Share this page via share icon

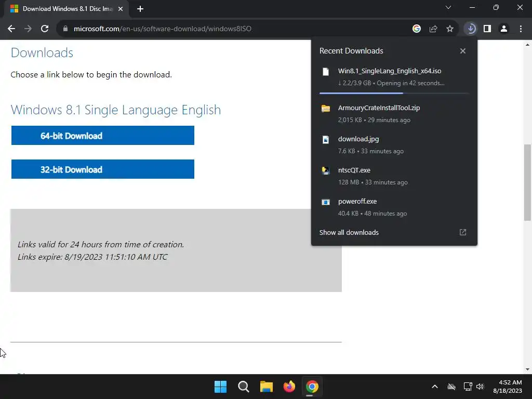pyautogui.click(x=433, y=29)
